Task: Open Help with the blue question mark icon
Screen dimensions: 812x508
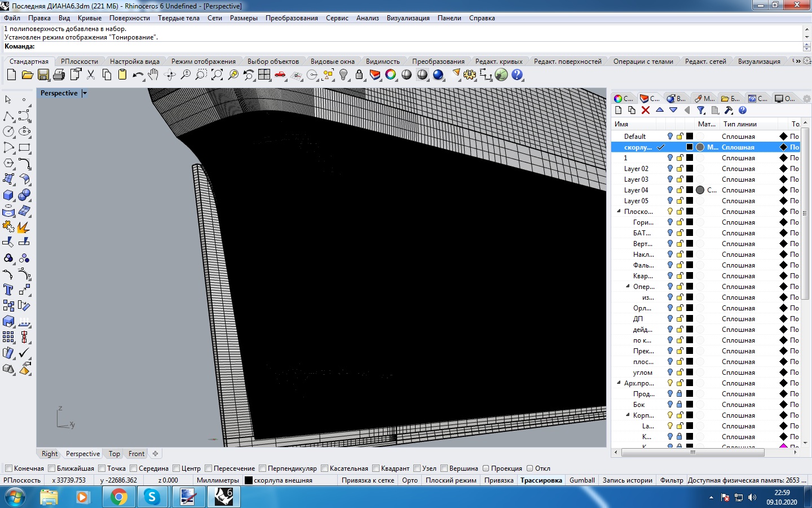Action: [x=517, y=75]
